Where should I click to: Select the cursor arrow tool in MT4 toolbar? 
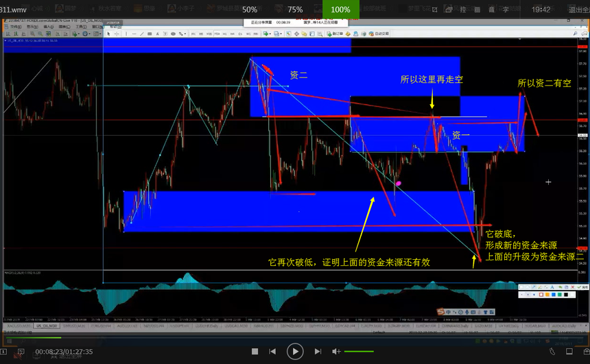pos(108,34)
